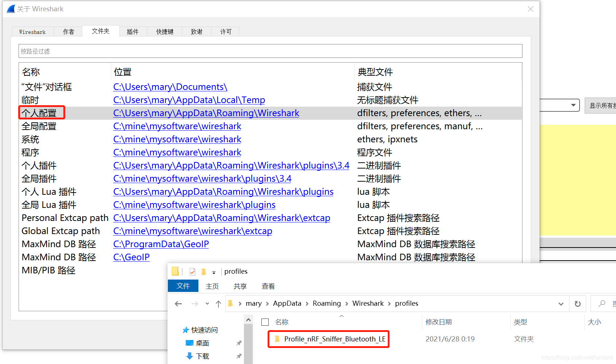Viewport: 616px width, 364px height.
Task: Open the Explorer 文件 menu
Action: tap(183, 286)
